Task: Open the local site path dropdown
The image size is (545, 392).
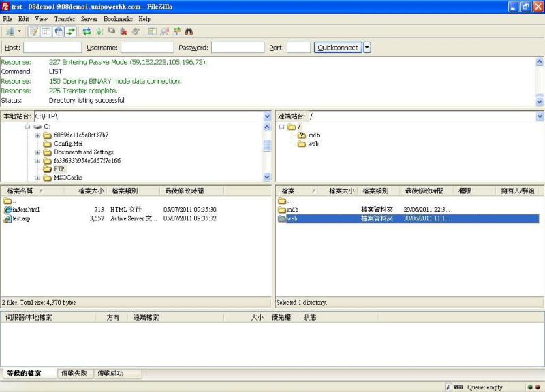Action: pyautogui.click(x=267, y=116)
